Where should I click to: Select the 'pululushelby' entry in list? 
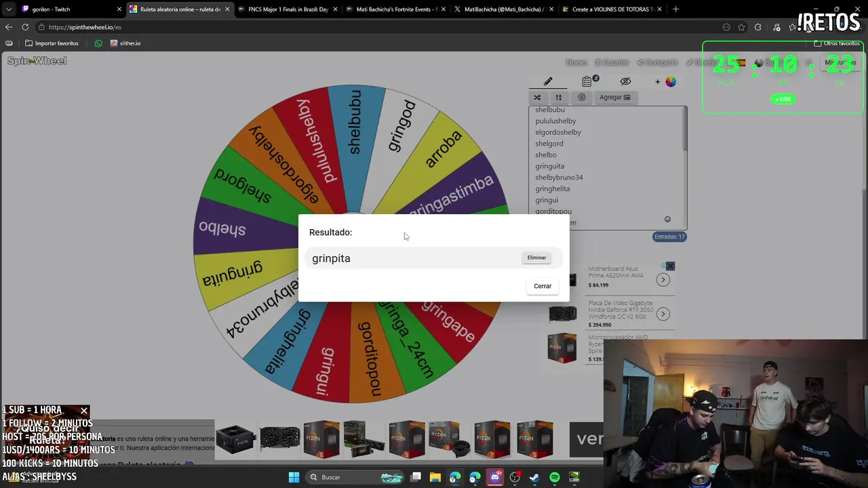coord(555,121)
